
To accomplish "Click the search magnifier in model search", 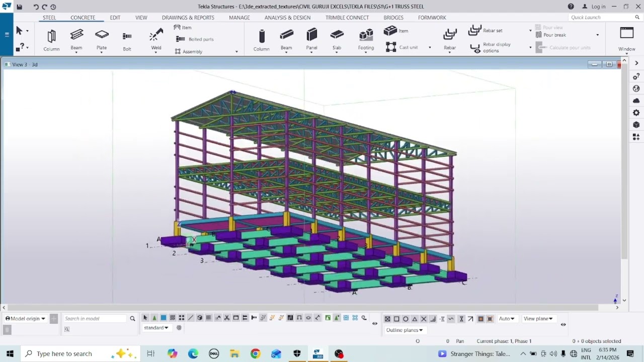I will (x=132, y=318).
